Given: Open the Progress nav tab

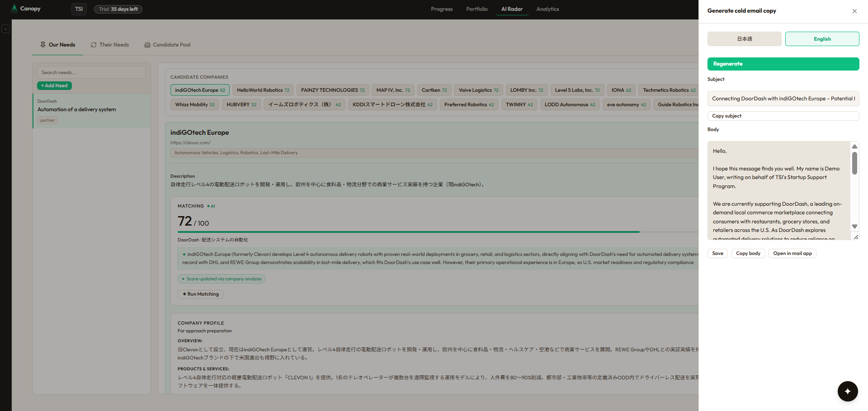Looking at the screenshot, I should coord(442,9).
